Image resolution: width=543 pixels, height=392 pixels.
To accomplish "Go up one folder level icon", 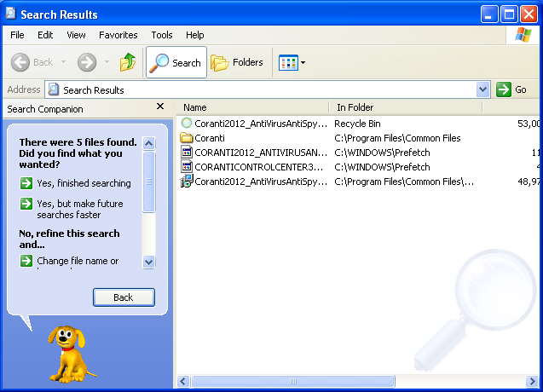I will coord(128,62).
